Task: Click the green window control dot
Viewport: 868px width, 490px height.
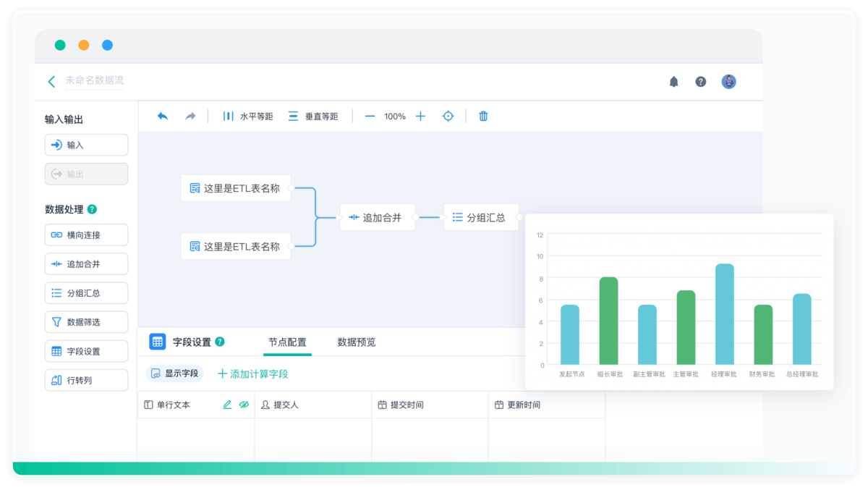Action: coord(60,45)
